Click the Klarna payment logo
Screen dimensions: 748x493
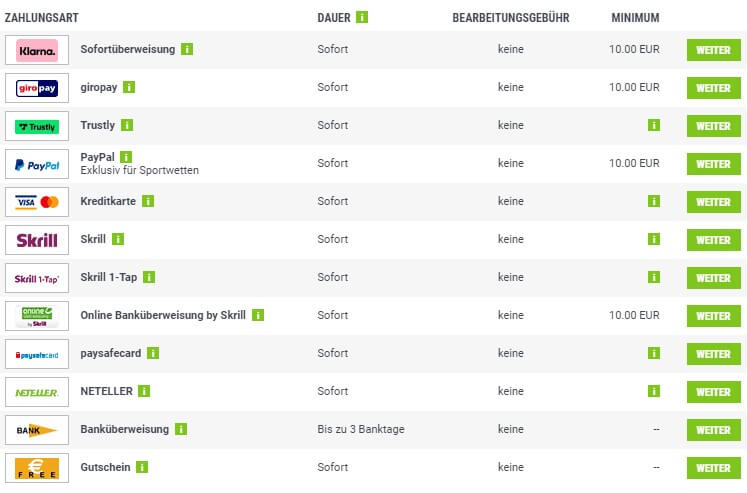point(37,50)
